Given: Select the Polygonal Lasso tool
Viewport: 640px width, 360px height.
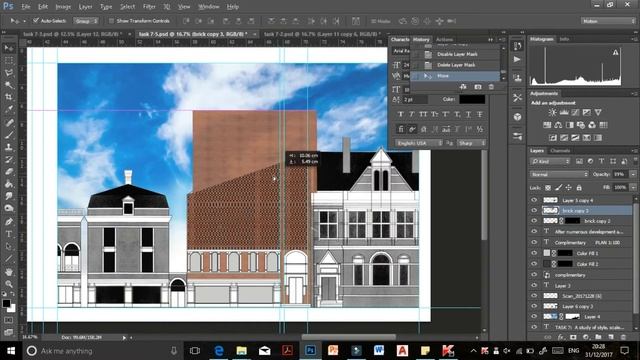Looking at the screenshot, I should click(x=9, y=73).
